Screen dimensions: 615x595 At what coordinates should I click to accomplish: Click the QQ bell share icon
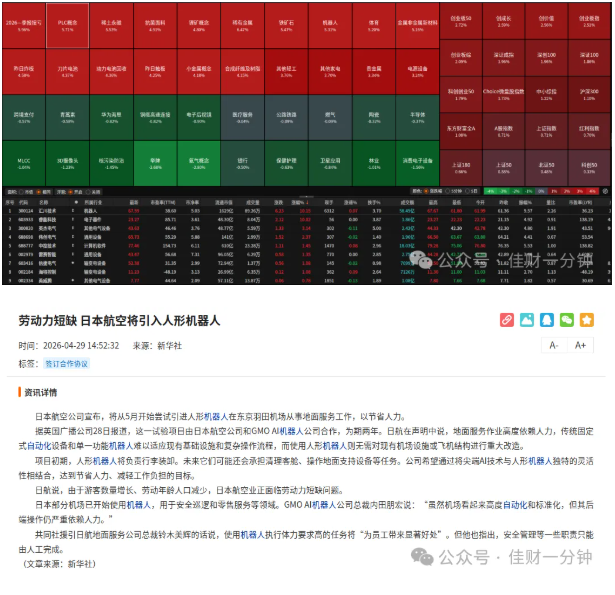coord(546,320)
